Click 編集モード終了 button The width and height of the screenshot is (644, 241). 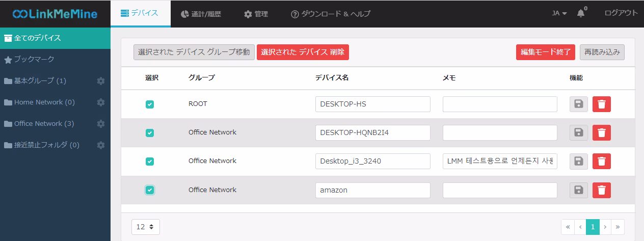click(x=546, y=52)
